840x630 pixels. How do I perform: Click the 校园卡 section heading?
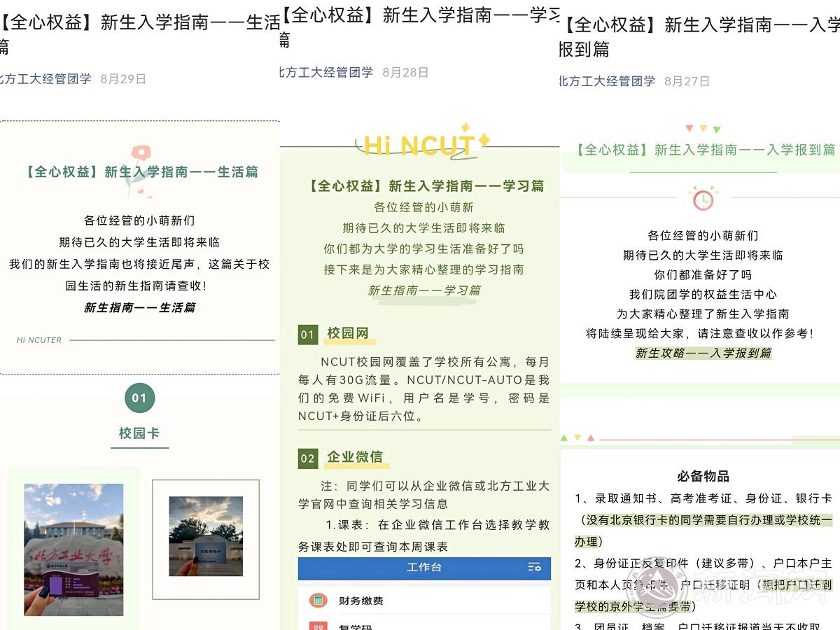139,433
